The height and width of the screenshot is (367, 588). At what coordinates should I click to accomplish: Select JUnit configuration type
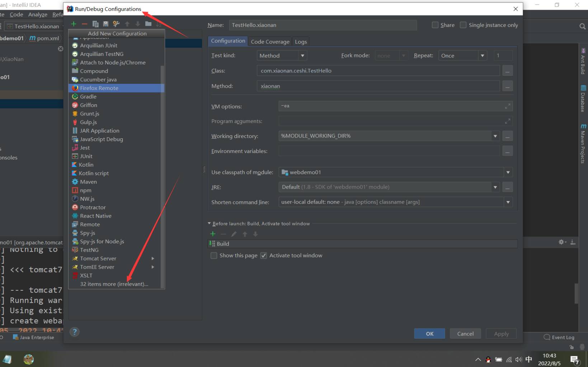(116, 156)
